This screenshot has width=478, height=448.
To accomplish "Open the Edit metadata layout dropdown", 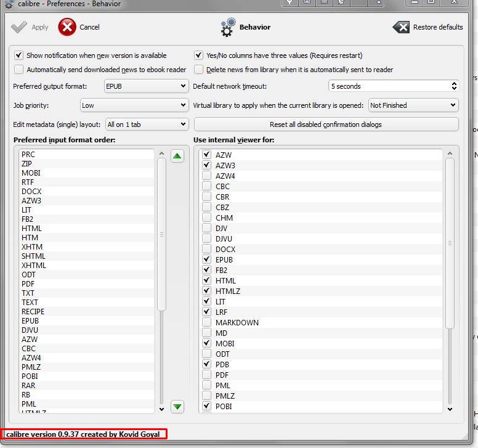I will [x=147, y=124].
